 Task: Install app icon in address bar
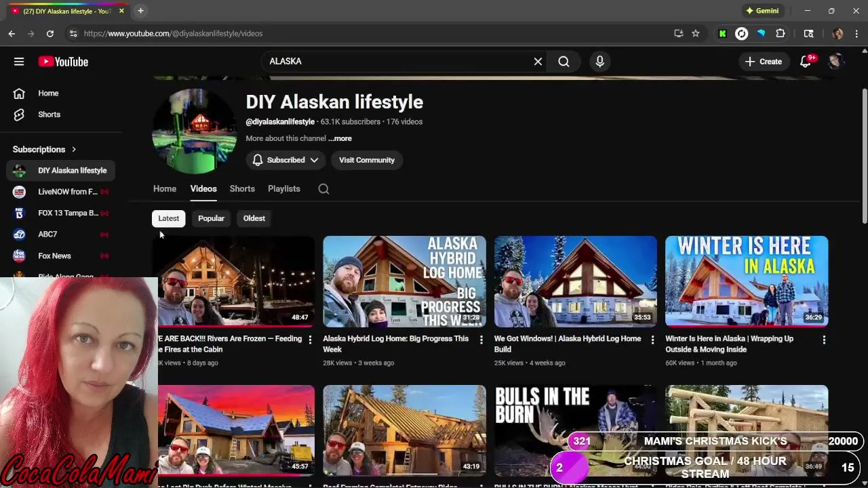tap(679, 33)
